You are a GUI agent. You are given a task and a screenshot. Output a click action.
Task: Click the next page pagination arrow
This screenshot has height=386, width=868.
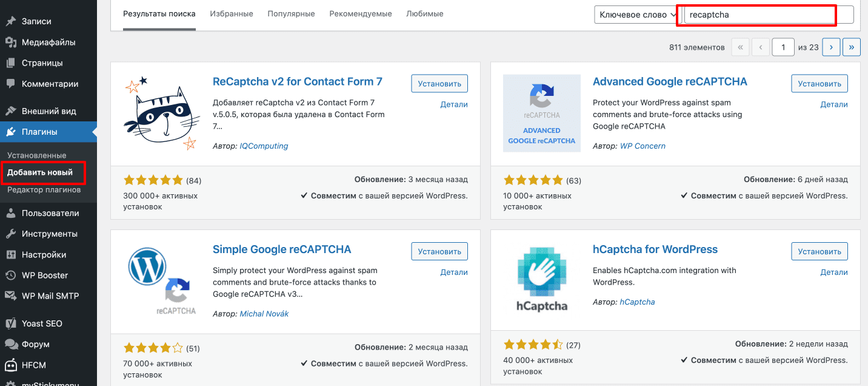(830, 47)
